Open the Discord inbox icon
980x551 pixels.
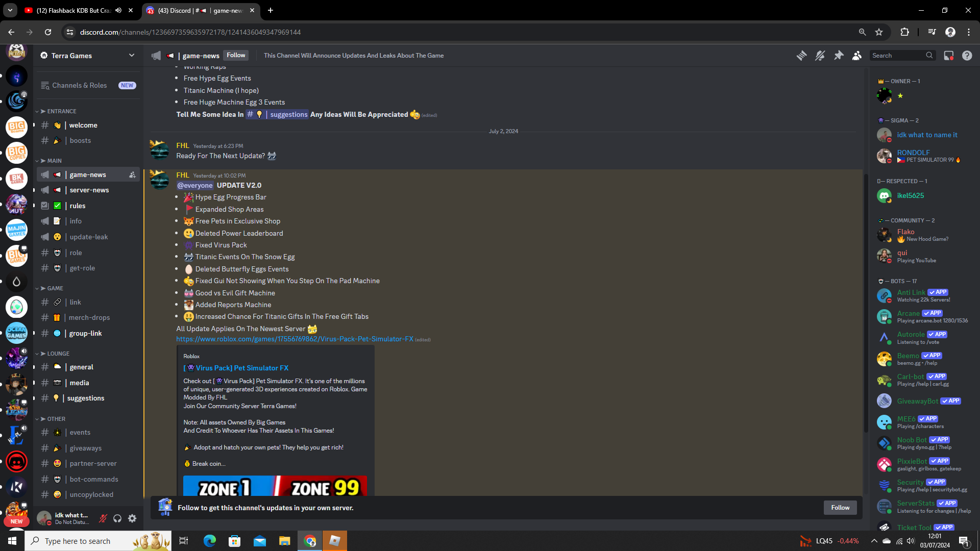[948, 56]
